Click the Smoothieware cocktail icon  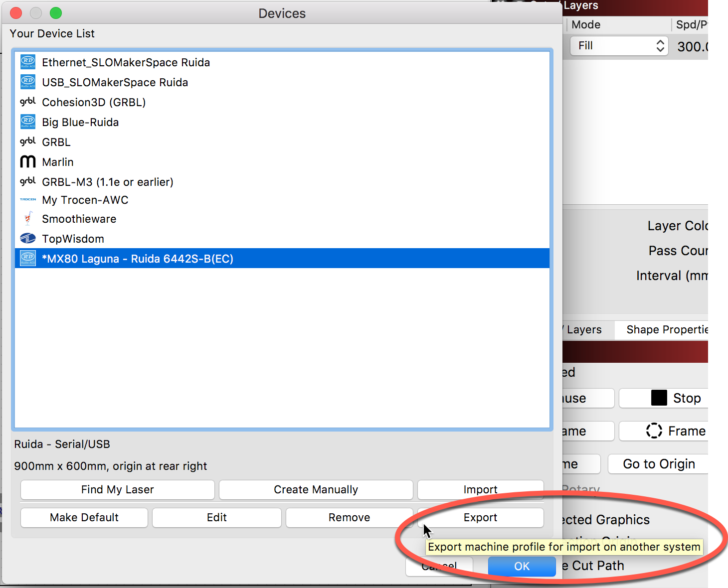click(28, 218)
